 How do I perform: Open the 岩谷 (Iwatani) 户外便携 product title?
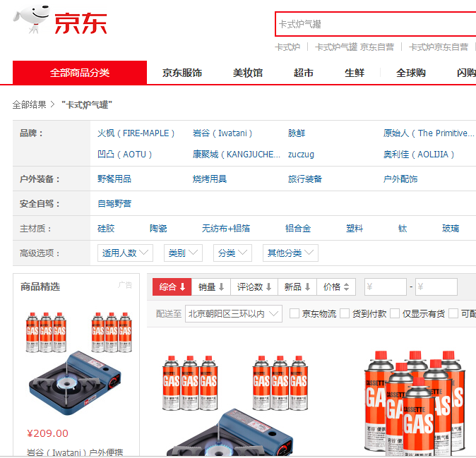tap(75, 452)
